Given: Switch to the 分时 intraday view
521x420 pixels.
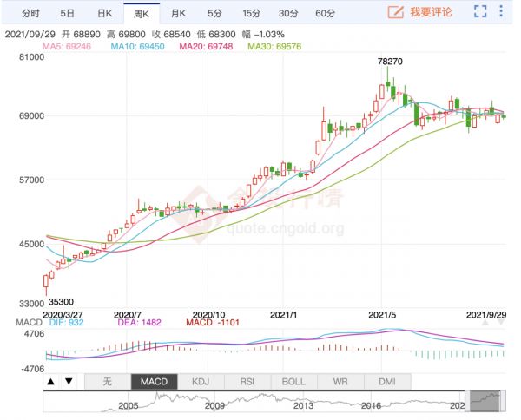Looking at the screenshot, I should pyautogui.click(x=30, y=13).
